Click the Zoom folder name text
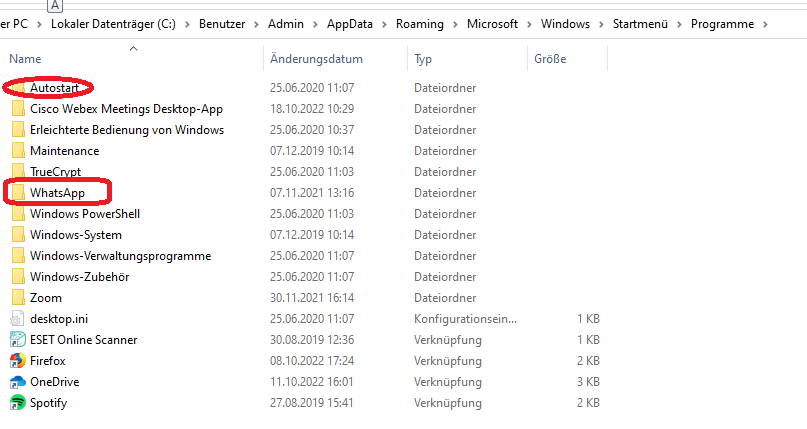The image size is (807, 429). 46,298
